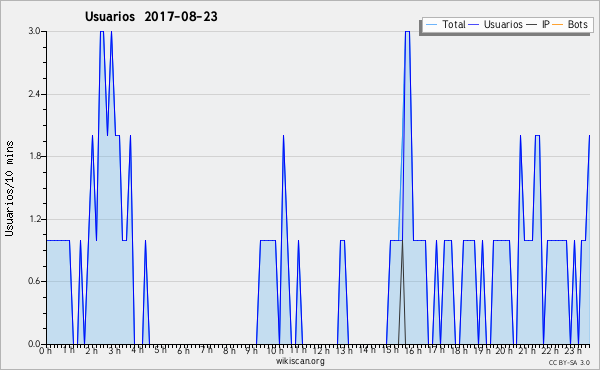The width and height of the screenshot is (600, 370).
Task: Click the 3.0 y-axis value
Action: 34,31
